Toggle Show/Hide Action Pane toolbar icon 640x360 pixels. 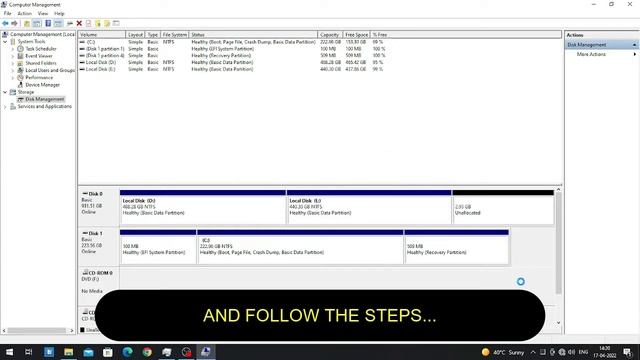pyautogui.click(x=58, y=24)
